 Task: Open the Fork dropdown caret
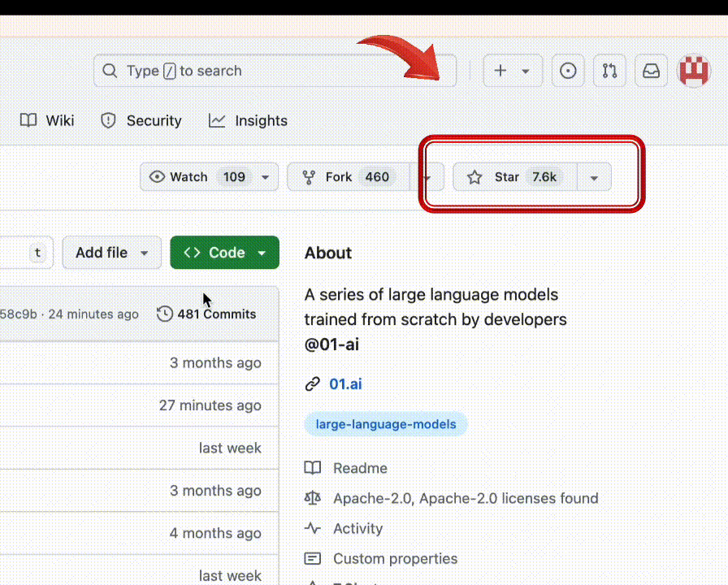click(427, 177)
